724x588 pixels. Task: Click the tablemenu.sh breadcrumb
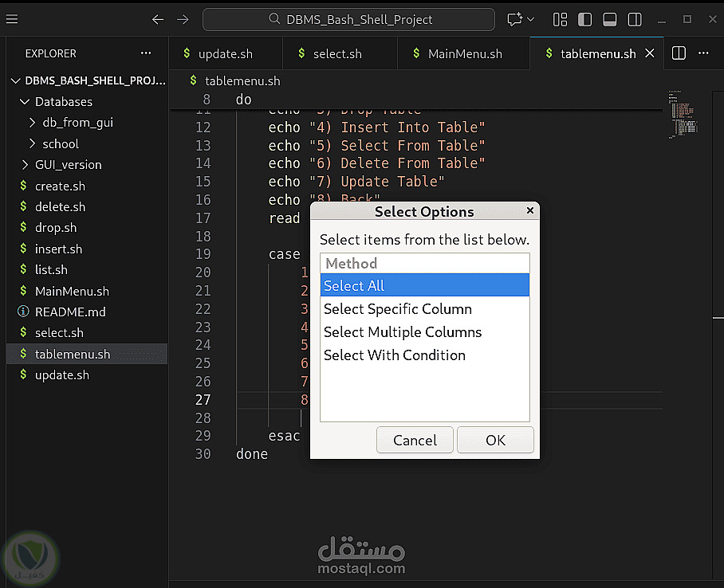242,80
